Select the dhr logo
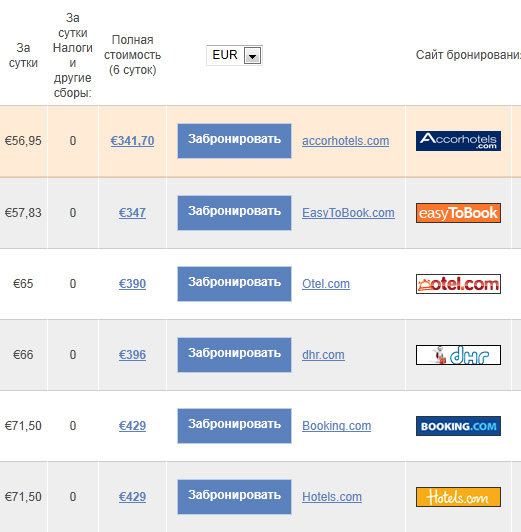Viewport: 521px width, 532px height. click(x=458, y=355)
